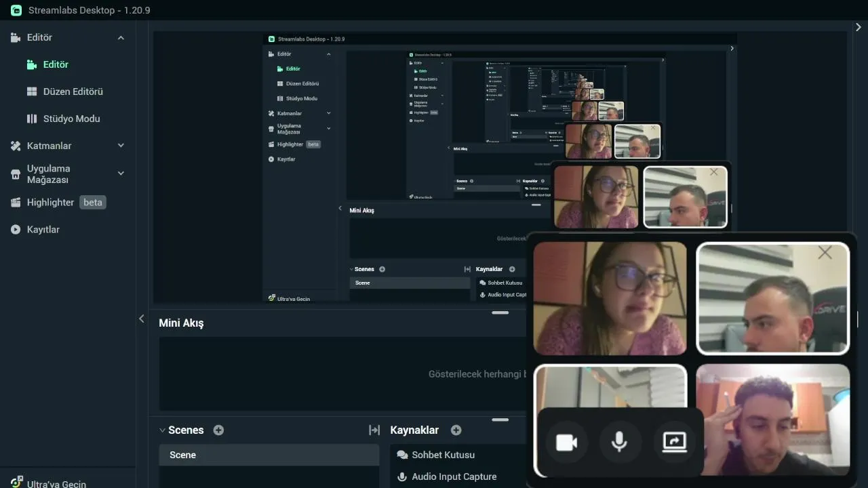The height and width of the screenshot is (488, 868).
Task: Select the Scene row in Scenes list
Action: coord(269,455)
